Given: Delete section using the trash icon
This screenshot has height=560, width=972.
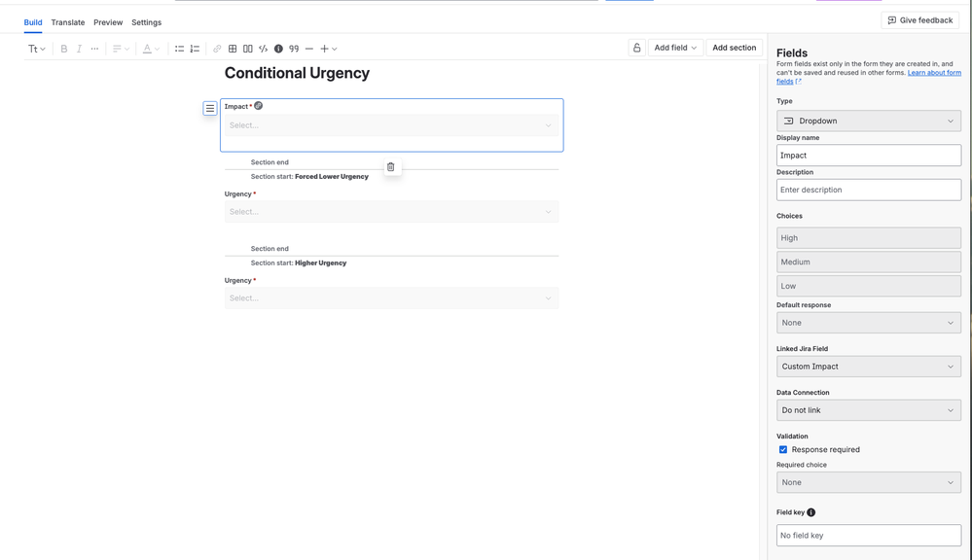Looking at the screenshot, I should click(390, 166).
